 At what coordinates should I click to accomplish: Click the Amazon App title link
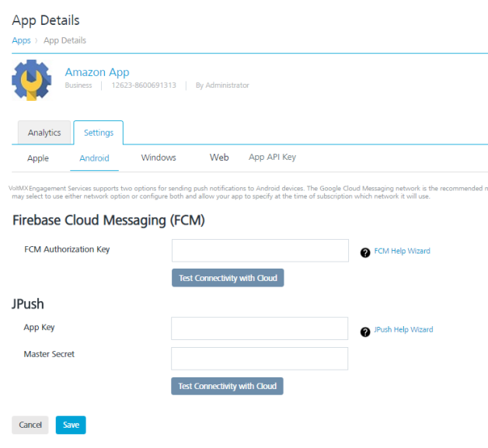point(97,72)
